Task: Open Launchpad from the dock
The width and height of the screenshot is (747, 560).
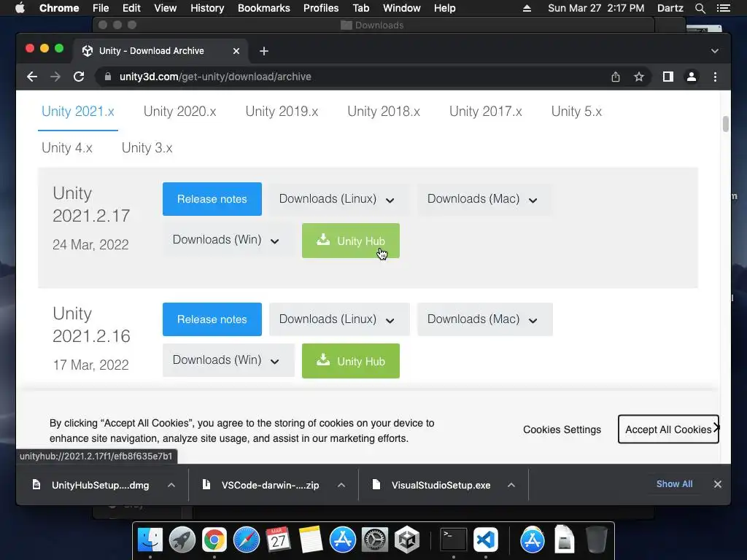Action: tap(182, 540)
